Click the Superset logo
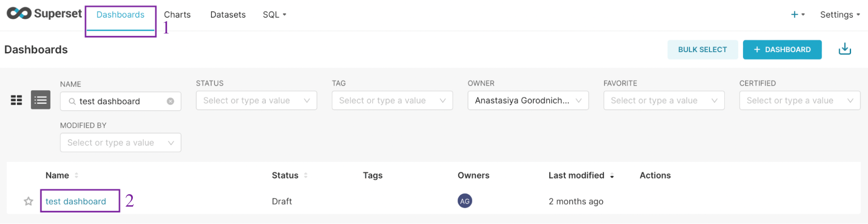Image resolution: width=868 pixels, height=224 pixels. coord(44,14)
